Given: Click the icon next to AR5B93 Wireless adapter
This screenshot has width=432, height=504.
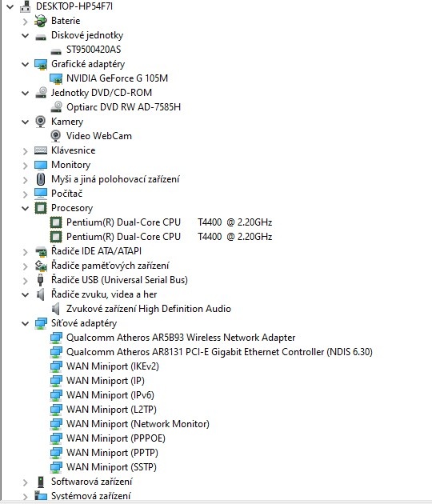Looking at the screenshot, I should coord(56,338).
